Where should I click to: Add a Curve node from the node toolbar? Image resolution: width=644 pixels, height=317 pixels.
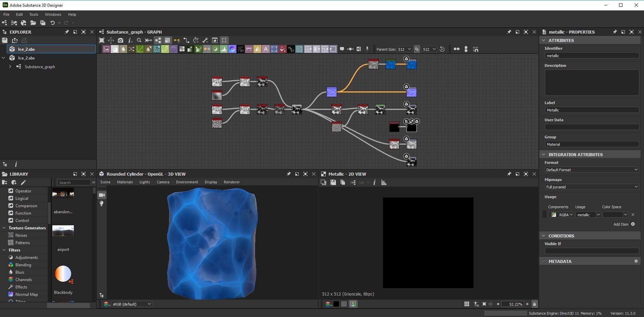140,49
